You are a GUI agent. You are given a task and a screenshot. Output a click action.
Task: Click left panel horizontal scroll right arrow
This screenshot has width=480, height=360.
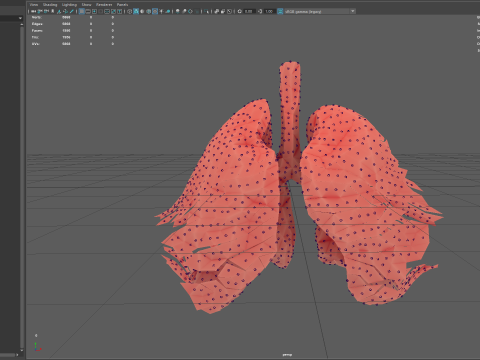tap(17, 355)
